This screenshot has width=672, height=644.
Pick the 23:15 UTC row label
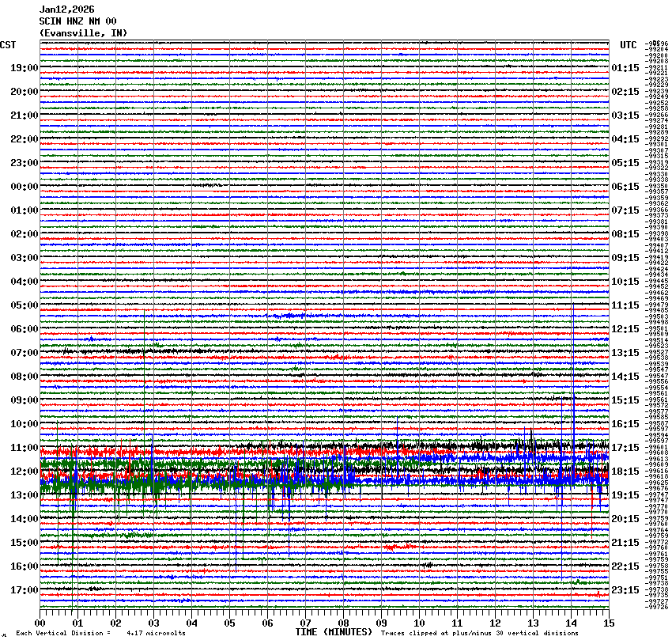point(625,590)
